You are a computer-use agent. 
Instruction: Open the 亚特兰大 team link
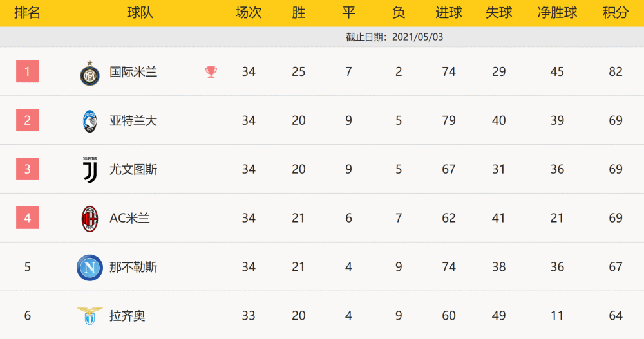[x=133, y=121]
